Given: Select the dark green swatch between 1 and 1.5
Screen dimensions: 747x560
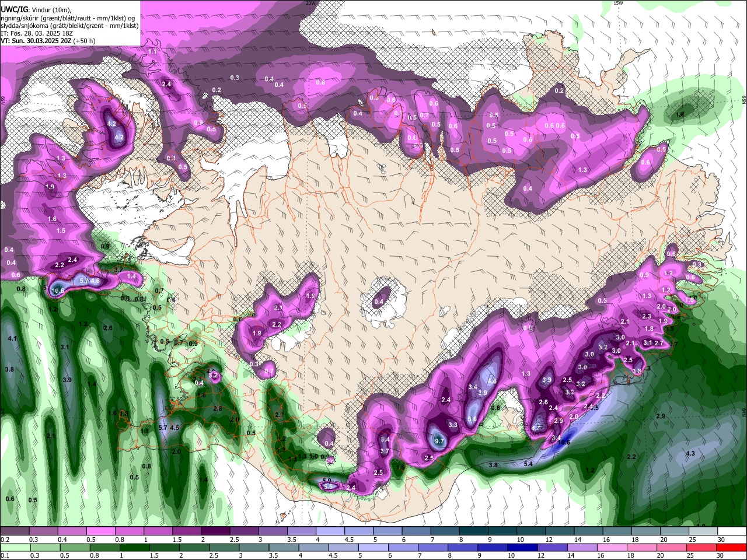Looking at the screenshot, I should pos(134,547).
